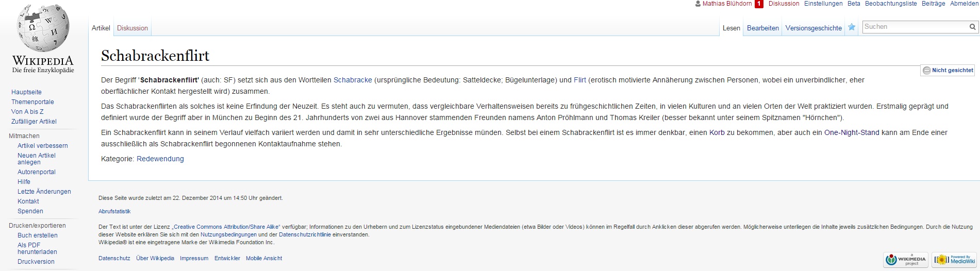
Task: Click the search magnifying glass icon
Action: [972, 27]
